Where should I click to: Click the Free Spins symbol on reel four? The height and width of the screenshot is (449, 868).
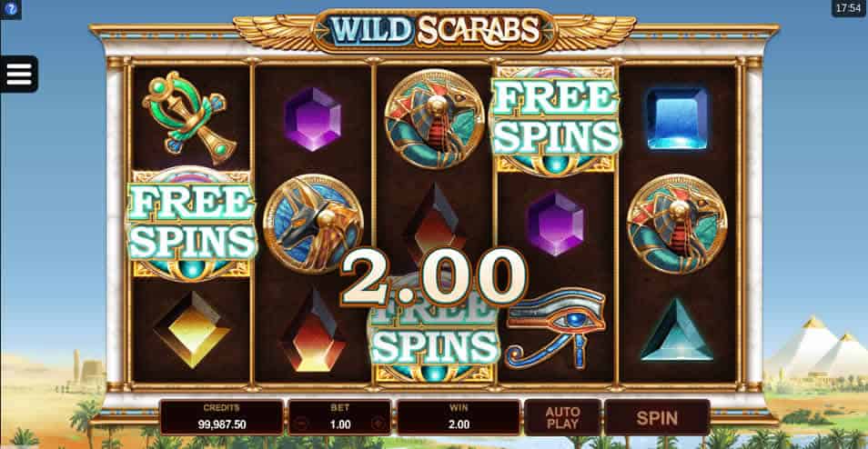(556, 118)
